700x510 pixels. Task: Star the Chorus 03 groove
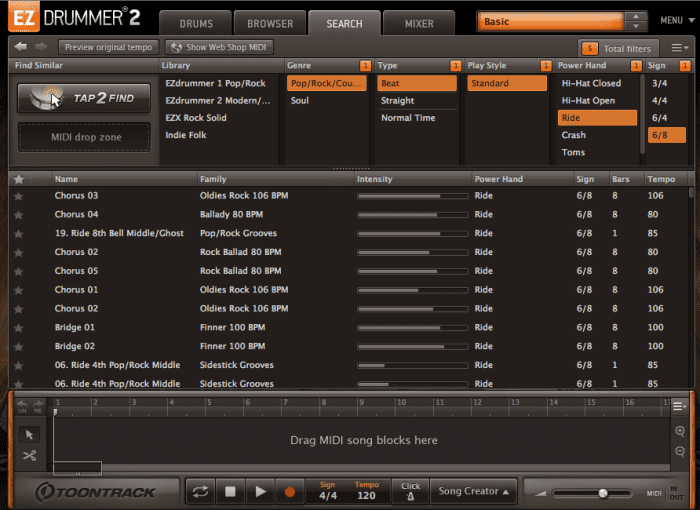[19, 196]
